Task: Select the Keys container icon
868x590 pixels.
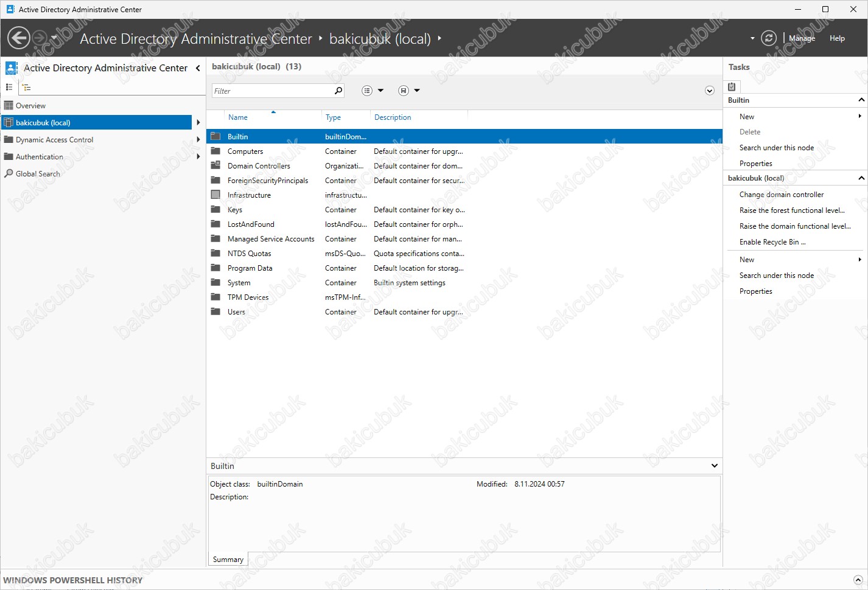Action: [215, 209]
